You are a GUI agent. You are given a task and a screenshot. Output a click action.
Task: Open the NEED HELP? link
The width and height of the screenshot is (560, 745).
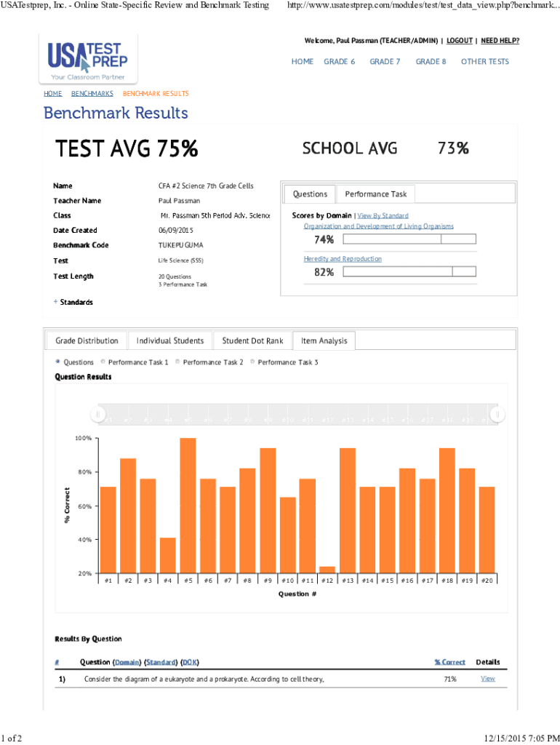[x=500, y=41]
